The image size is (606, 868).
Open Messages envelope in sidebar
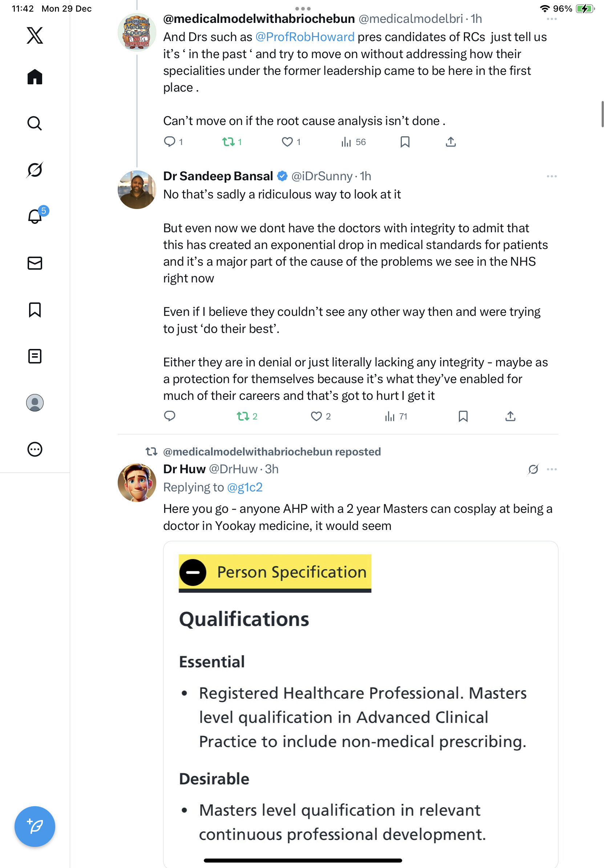35,263
